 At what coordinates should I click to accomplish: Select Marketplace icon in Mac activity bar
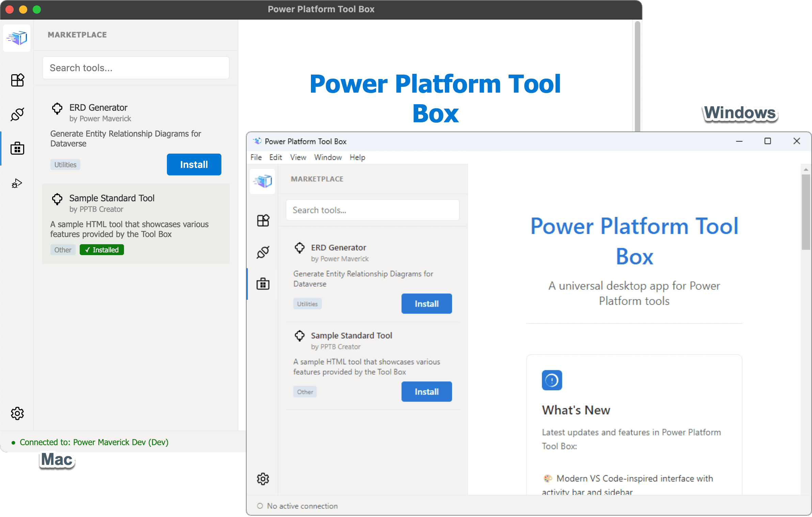tap(17, 148)
